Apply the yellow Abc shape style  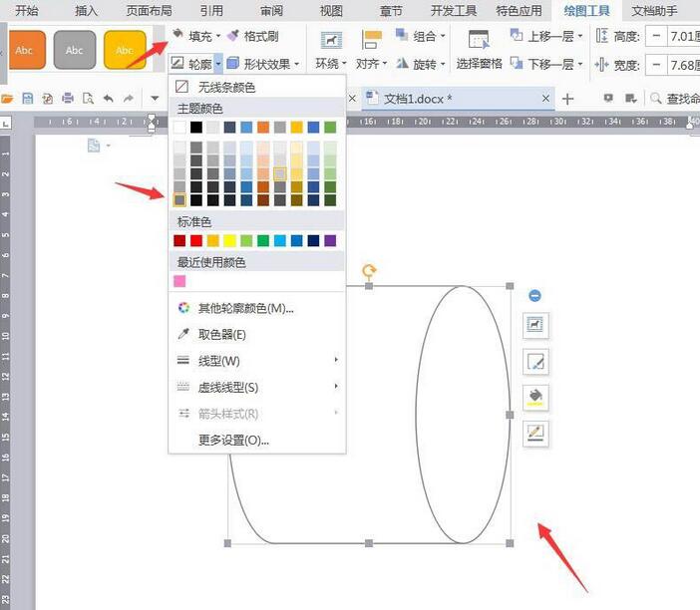(125, 50)
